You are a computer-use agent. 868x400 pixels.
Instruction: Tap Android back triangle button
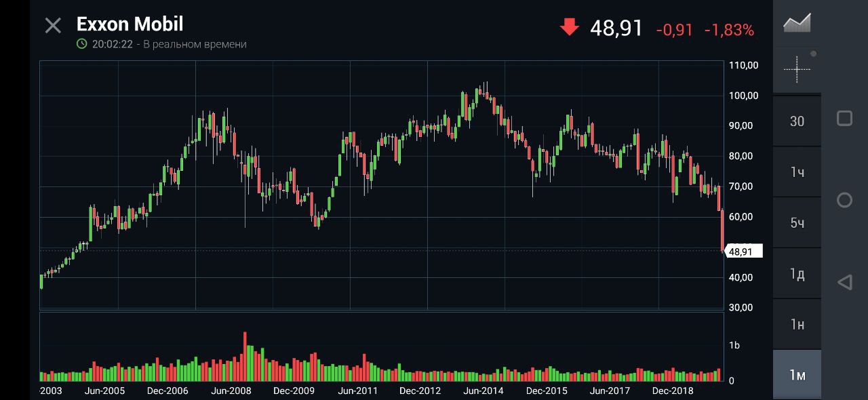point(844,282)
